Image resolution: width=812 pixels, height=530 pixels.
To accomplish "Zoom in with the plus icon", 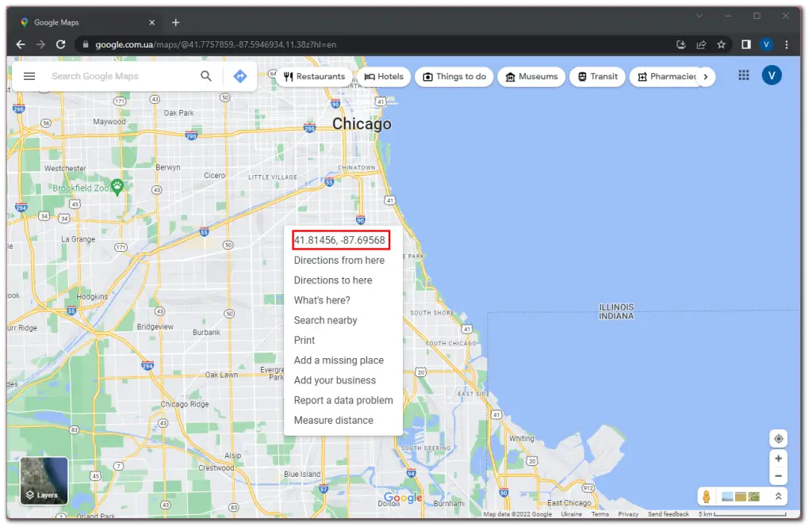I will coord(779,458).
